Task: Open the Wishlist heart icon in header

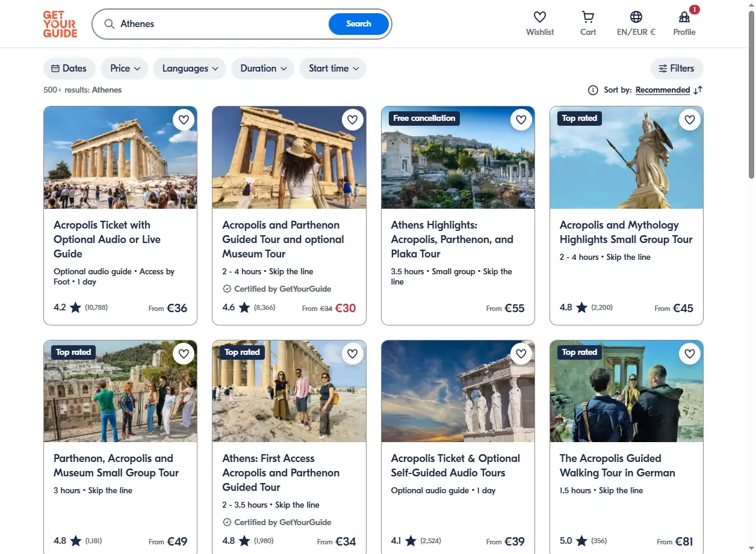Action: click(x=540, y=17)
